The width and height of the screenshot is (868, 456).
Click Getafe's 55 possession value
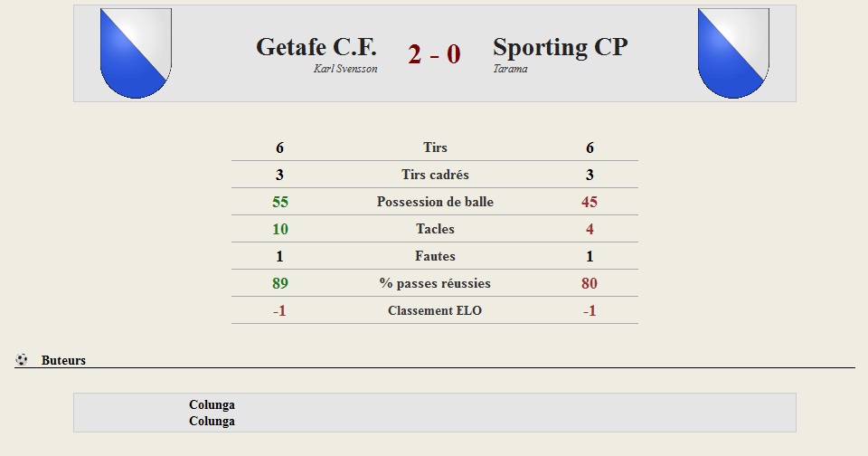280,202
